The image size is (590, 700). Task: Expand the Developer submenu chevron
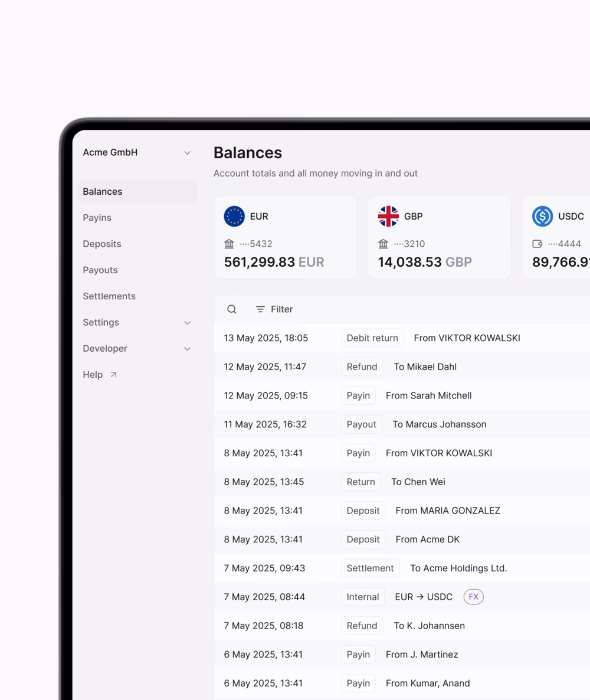click(188, 349)
